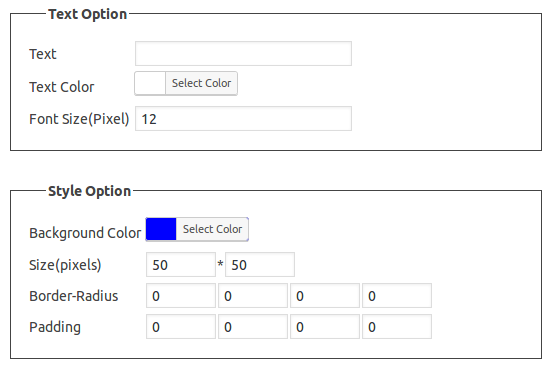This screenshot has width=554, height=371.
Task: Click the Background Color label
Action: click(85, 233)
